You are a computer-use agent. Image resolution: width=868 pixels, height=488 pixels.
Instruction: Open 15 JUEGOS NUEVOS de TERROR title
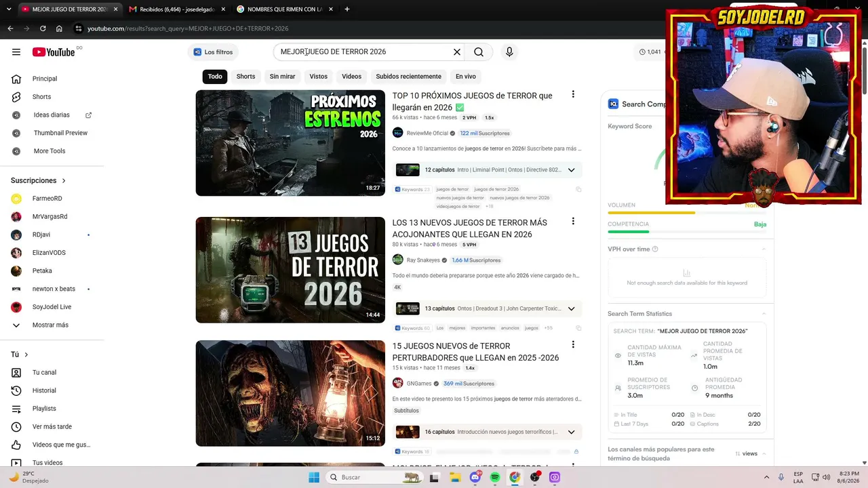[x=475, y=352]
